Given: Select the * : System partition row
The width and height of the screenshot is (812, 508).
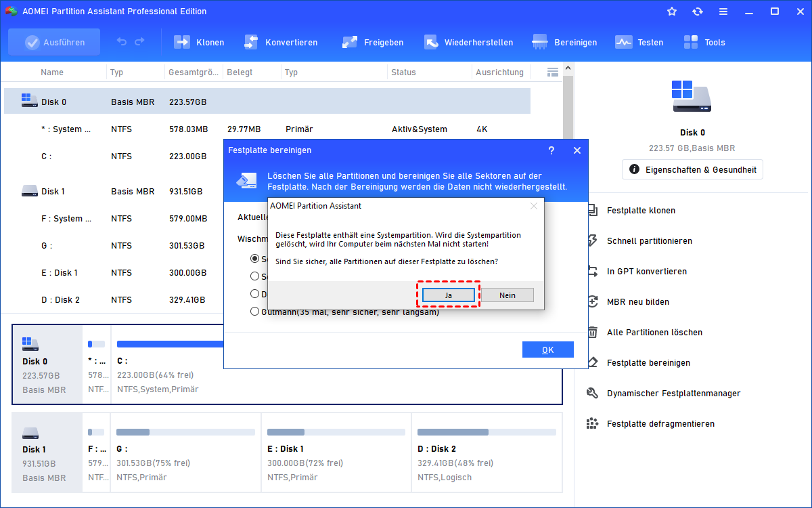Looking at the screenshot, I should pyautogui.click(x=267, y=129).
